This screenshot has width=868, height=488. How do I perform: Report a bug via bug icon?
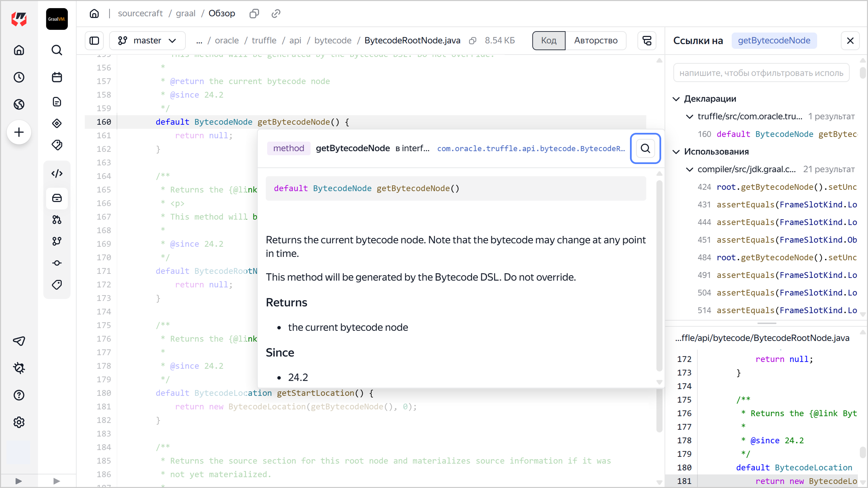tap(19, 368)
